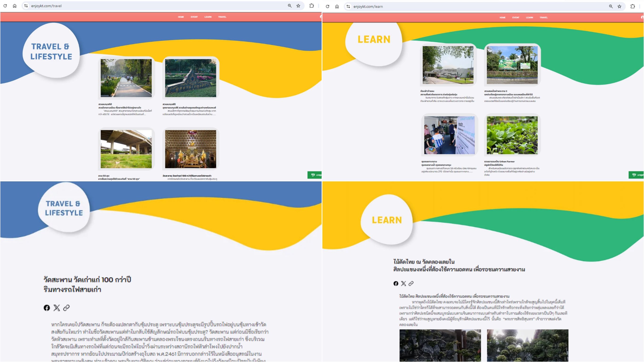This screenshot has width=644, height=362.
Task: Open extensions puzzle icon in learn window
Action: (x=632, y=7)
